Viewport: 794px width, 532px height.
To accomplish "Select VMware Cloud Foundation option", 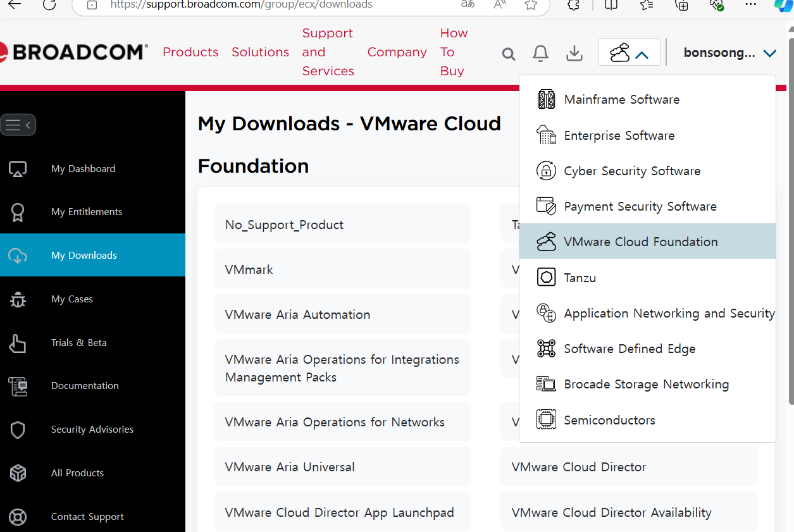I will point(647,242).
